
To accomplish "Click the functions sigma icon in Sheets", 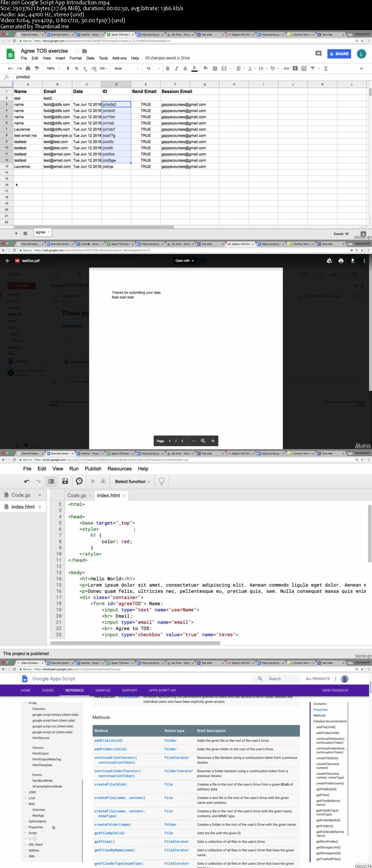I will [326, 68].
